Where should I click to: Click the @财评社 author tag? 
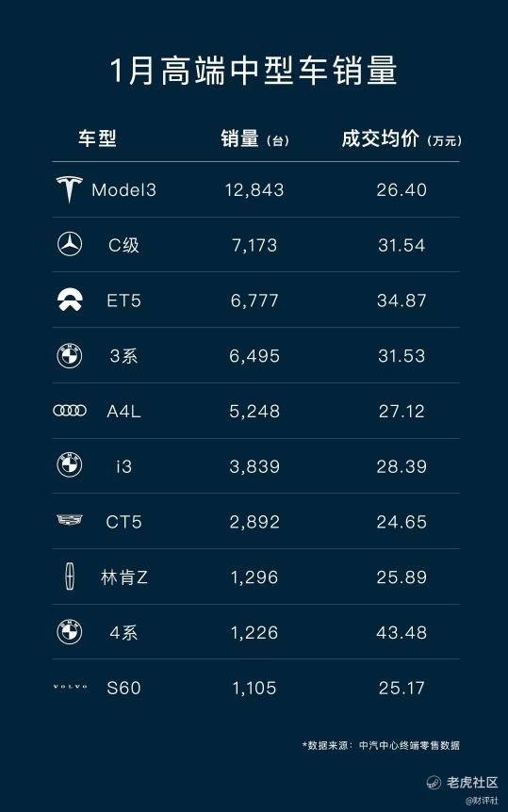point(483,801)
